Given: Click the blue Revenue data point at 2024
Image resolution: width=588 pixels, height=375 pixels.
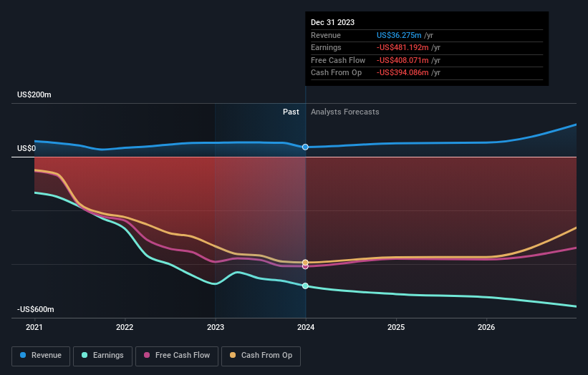Looking at the screenshot, I should (305, 147).
